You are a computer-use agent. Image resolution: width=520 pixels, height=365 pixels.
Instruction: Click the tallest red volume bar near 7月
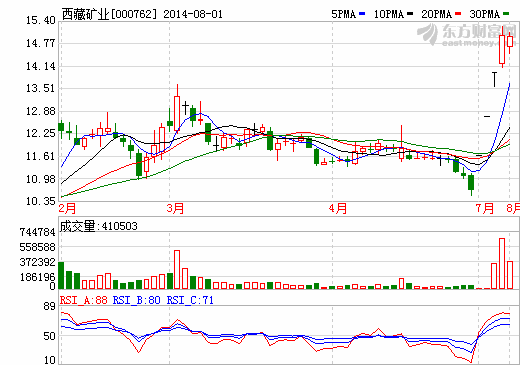502,263
